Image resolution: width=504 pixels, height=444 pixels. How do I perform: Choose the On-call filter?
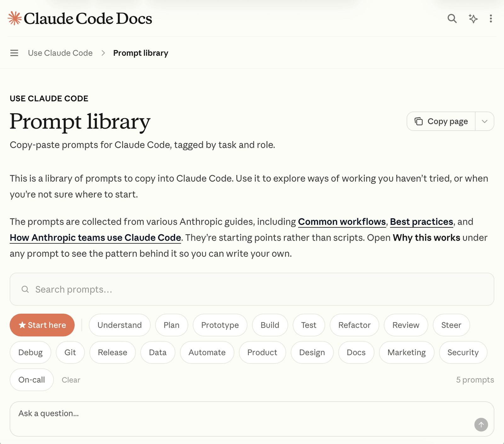coord(32,380)
